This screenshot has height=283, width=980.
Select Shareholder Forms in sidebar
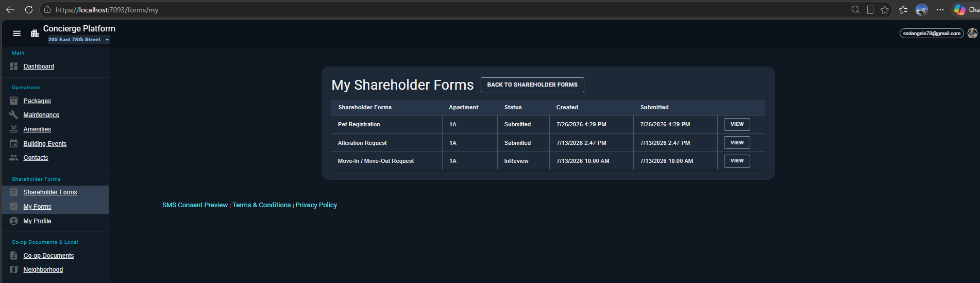click(x=50, y=192)
